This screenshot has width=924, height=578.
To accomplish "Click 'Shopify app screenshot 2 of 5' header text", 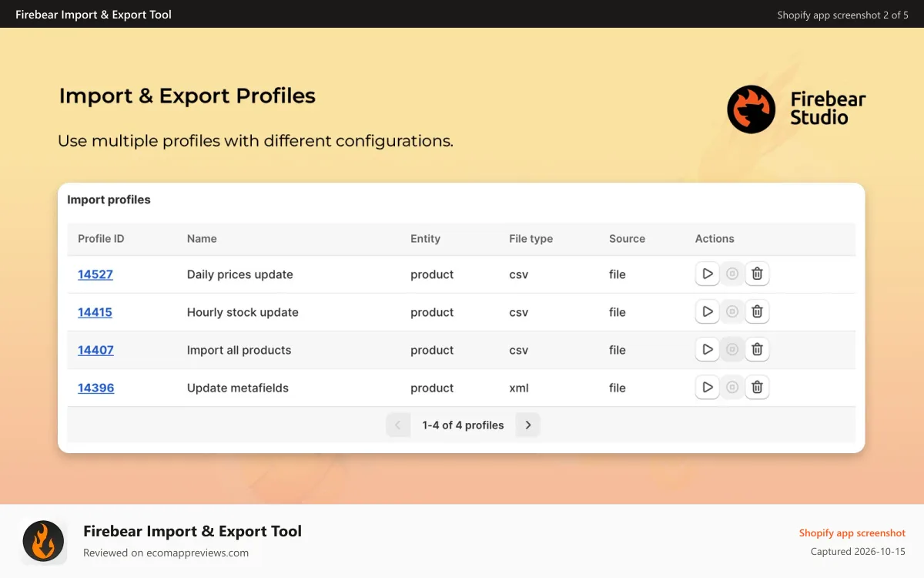I will coord(843,15).
